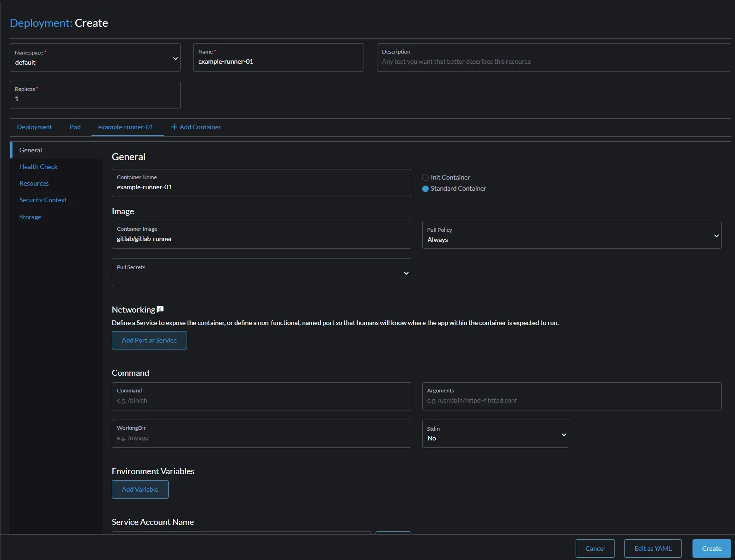Switch to the Deployment tab

35,127
